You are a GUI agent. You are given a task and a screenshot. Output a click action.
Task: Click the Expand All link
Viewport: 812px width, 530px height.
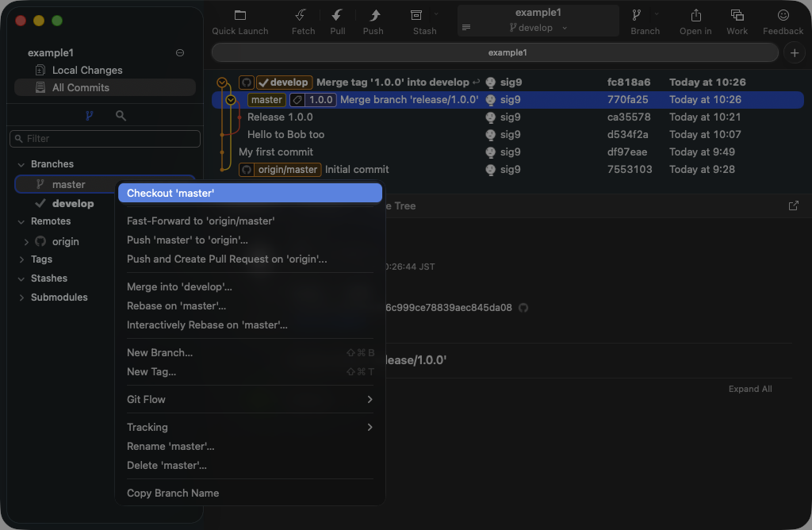point(749,389)
